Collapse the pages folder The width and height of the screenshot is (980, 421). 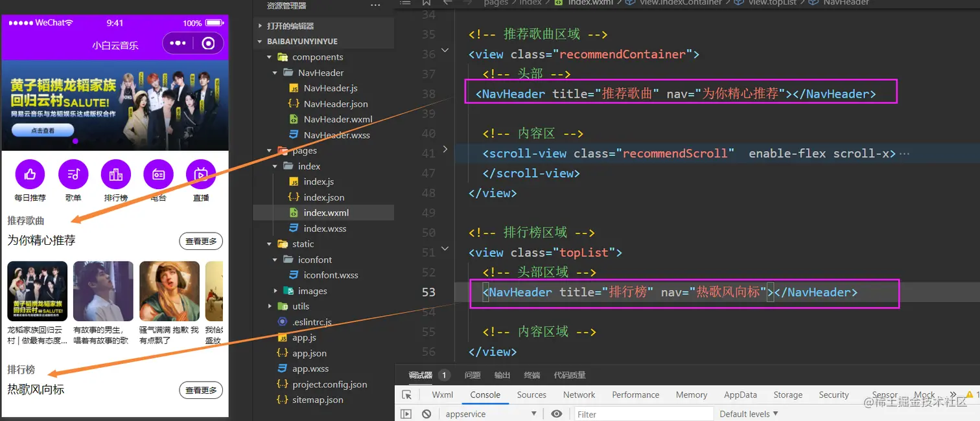(x=323, y=150)
